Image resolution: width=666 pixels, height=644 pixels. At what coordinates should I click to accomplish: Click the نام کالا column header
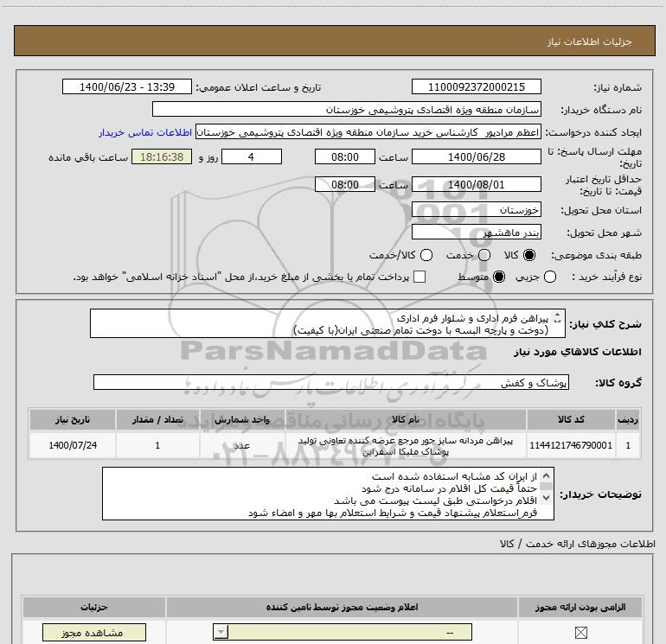coord(406,419)
